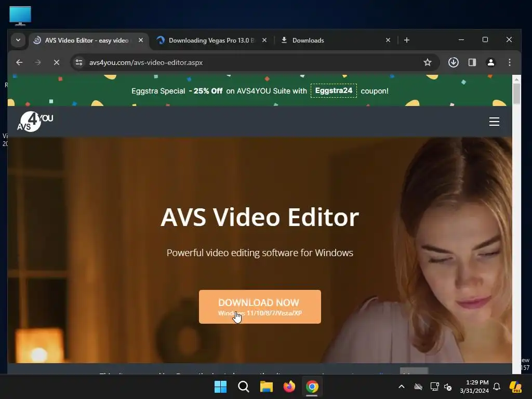Show hidden system tray icons

(x=402, y=387)
